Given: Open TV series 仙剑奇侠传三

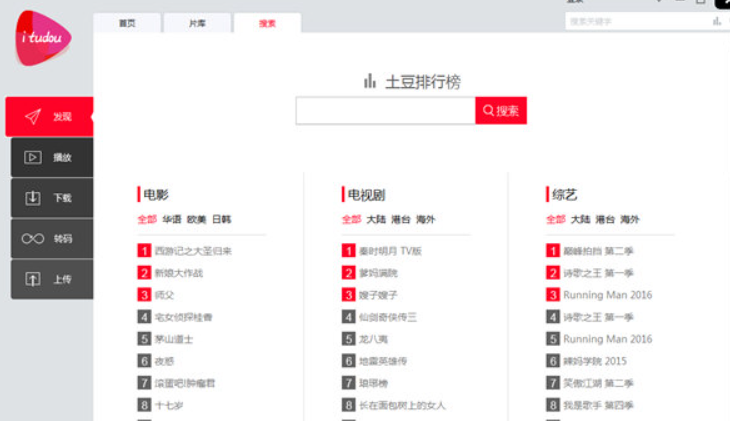Looking at the screenshot, I should (388, 317).
